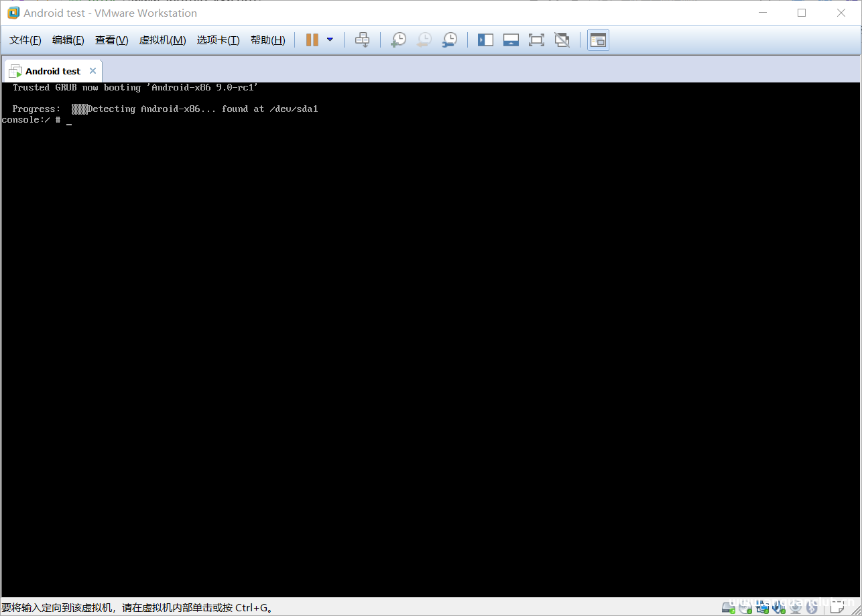Open the 查看(V) menu

pos(111,40)
